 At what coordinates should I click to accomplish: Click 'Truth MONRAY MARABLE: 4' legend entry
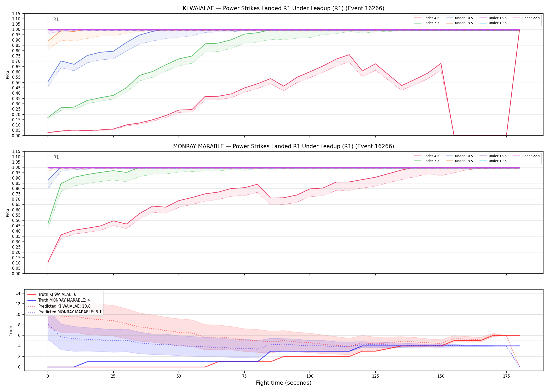tap(59, 300)
